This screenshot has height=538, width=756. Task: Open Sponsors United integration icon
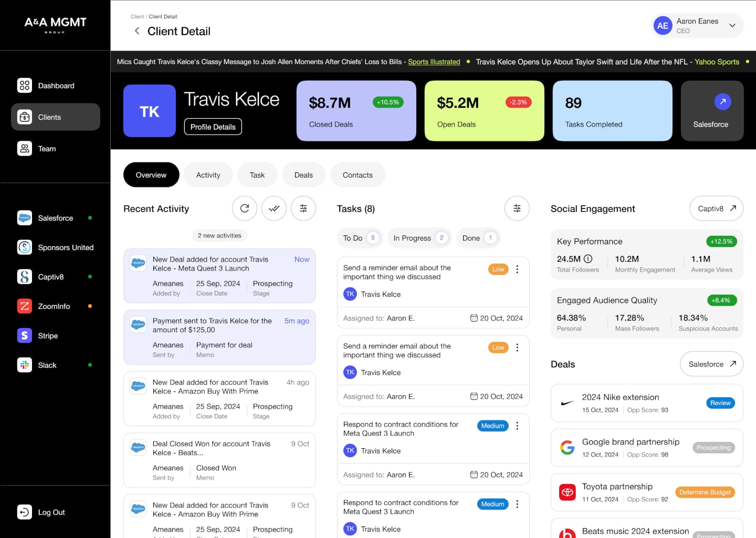click(x=25, y=247)
